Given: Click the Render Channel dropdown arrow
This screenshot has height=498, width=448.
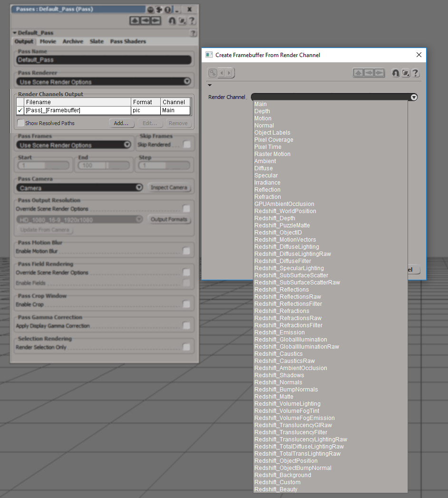Looking at the screenshot, I should (414, 97).
